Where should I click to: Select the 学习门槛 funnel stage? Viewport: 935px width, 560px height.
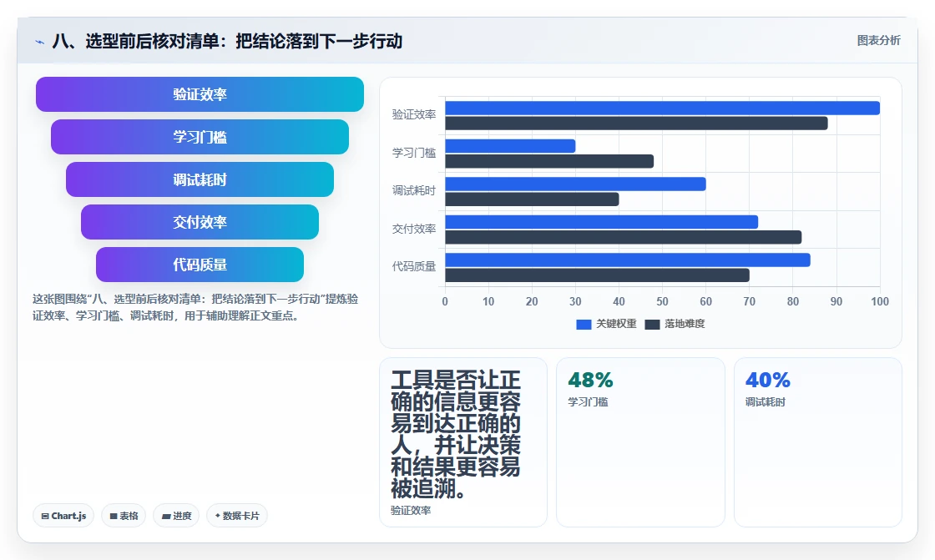[200, 137]
